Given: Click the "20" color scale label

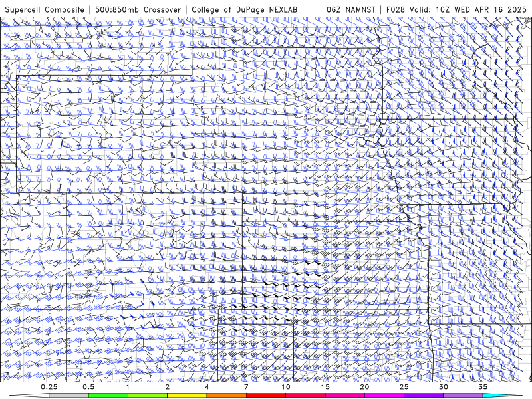Looking at the screenshot, I should [x=364, y=387].
